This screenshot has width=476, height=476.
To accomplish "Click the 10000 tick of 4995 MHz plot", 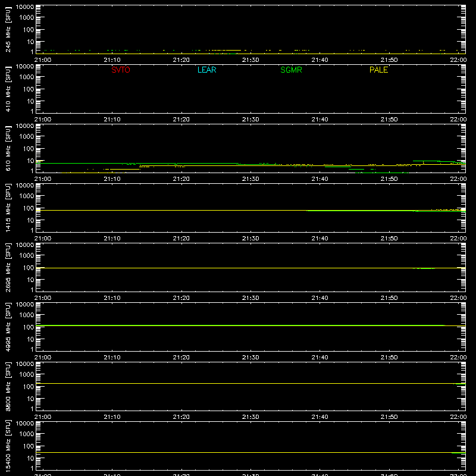I will pyautogui.click(x=25, y=305).
